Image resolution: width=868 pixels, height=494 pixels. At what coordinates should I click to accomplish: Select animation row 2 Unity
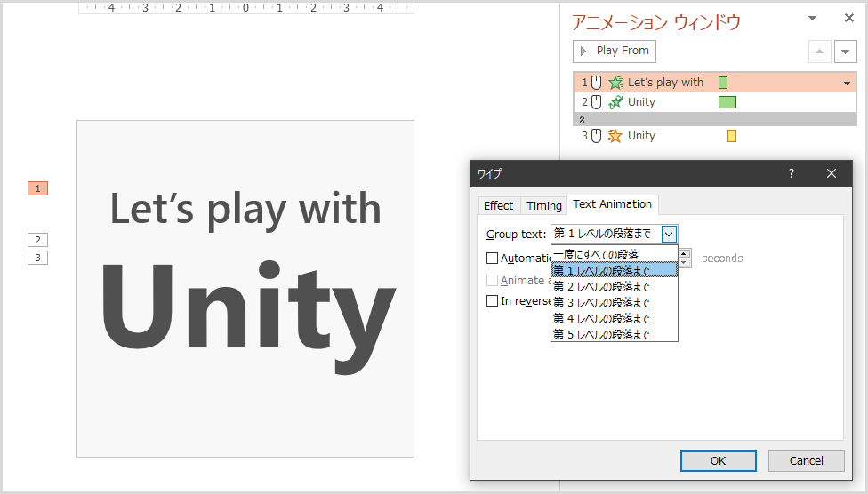pos(714,102)
